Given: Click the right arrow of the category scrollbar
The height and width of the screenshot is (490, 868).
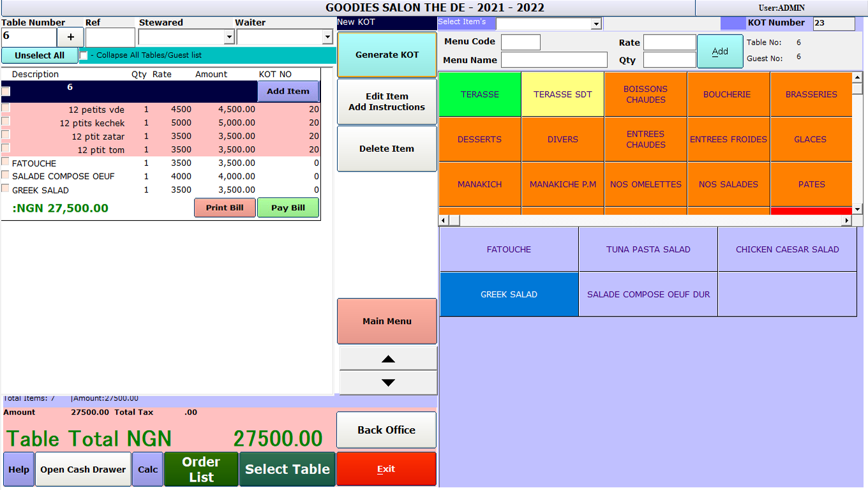Looking at the screenshot, I should pyautogui.click(x=847, y=220).
